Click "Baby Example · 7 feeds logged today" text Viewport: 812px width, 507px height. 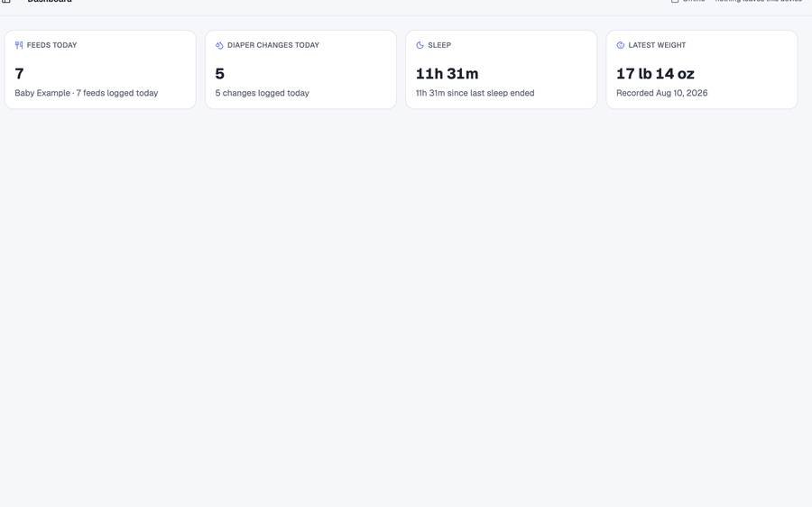(x=87, y=93)
